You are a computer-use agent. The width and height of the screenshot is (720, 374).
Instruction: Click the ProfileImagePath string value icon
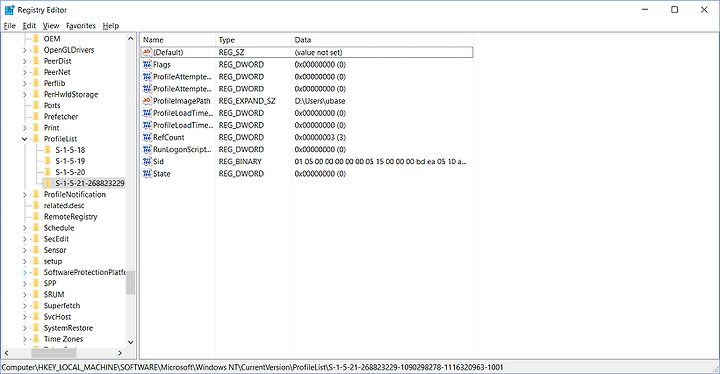(x=147, y=101)
